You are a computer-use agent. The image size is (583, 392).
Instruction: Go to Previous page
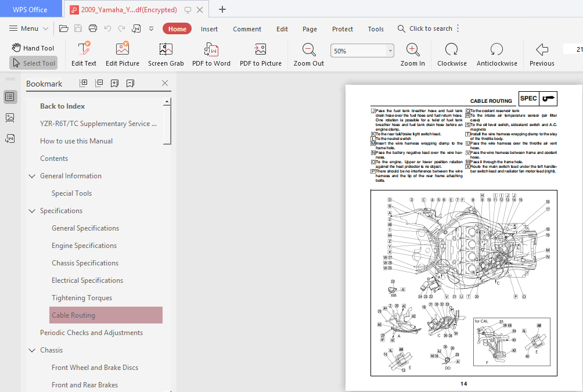(x=542, y=55)
